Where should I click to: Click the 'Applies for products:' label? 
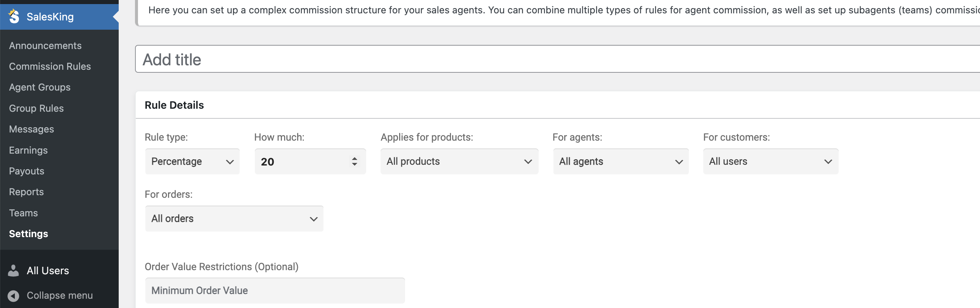427,137
